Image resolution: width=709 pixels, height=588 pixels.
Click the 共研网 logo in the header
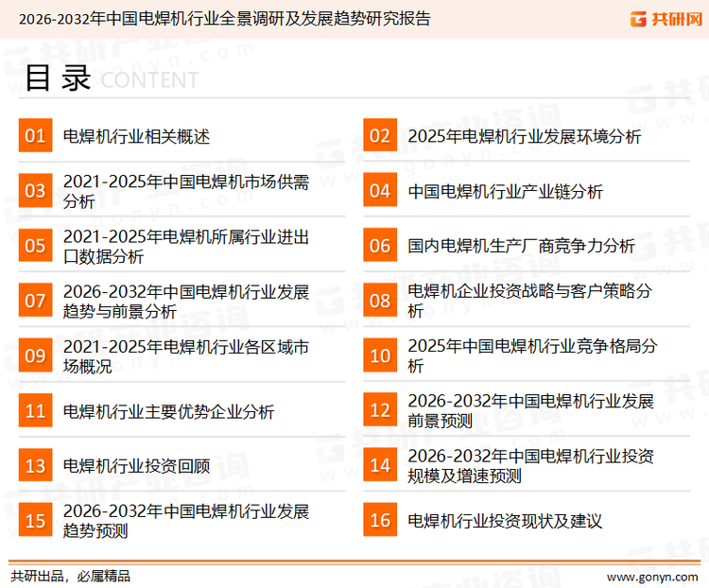(660, 18)
